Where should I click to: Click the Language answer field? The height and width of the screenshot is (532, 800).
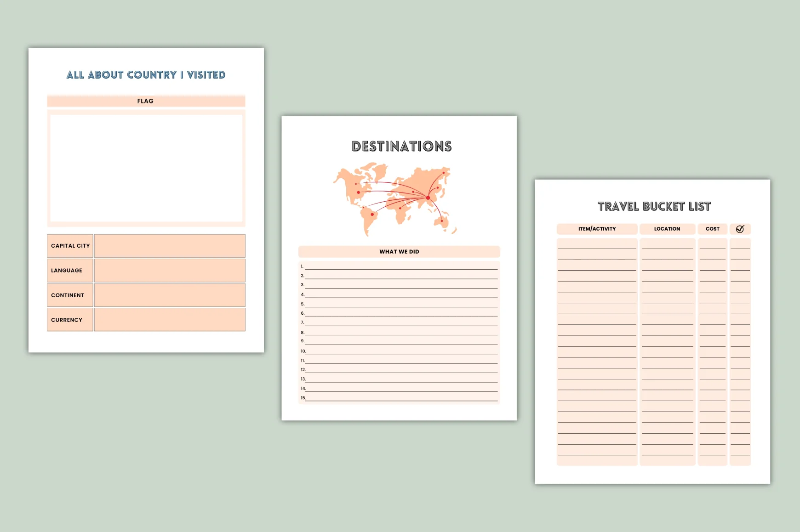(x=170, y=271)
